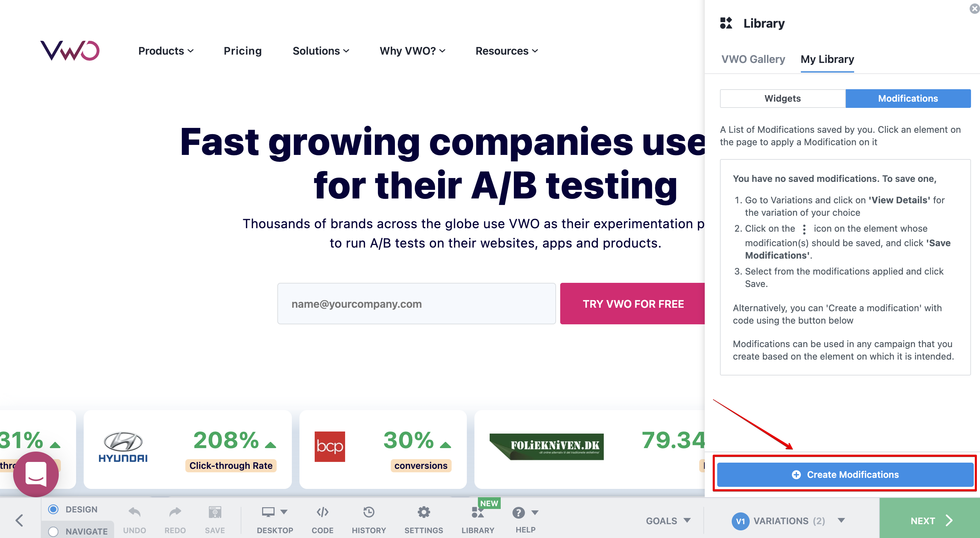Open the Help dropdown arrow
The width and height of the screenshot is (980, 538).
coord(535,512)
